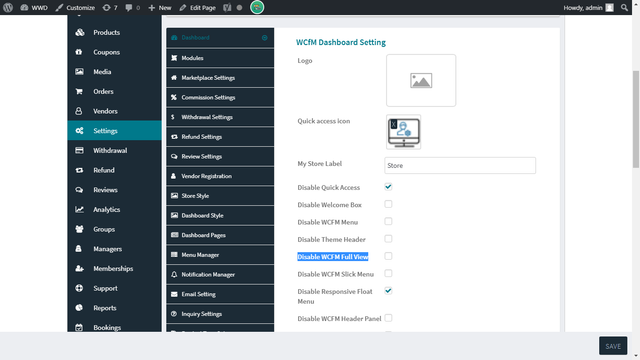This screenshot has height=360, width=640.
Task: Remove quick access icon via X
Action: 393,124
